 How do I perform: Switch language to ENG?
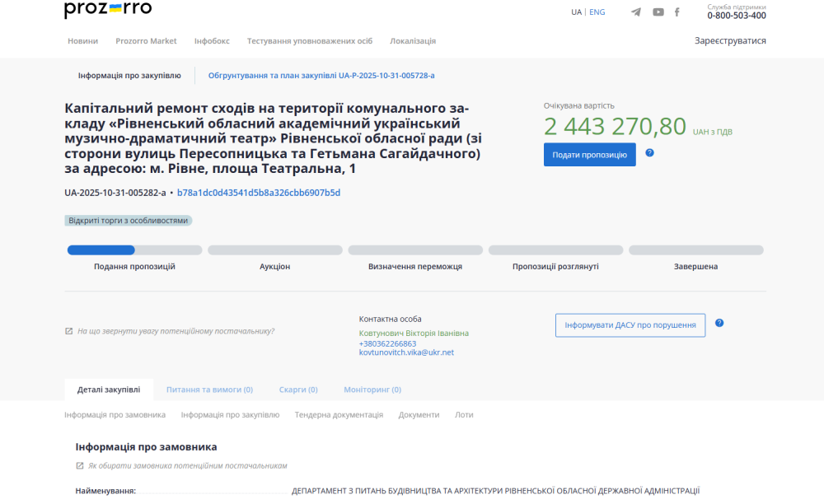597,12
